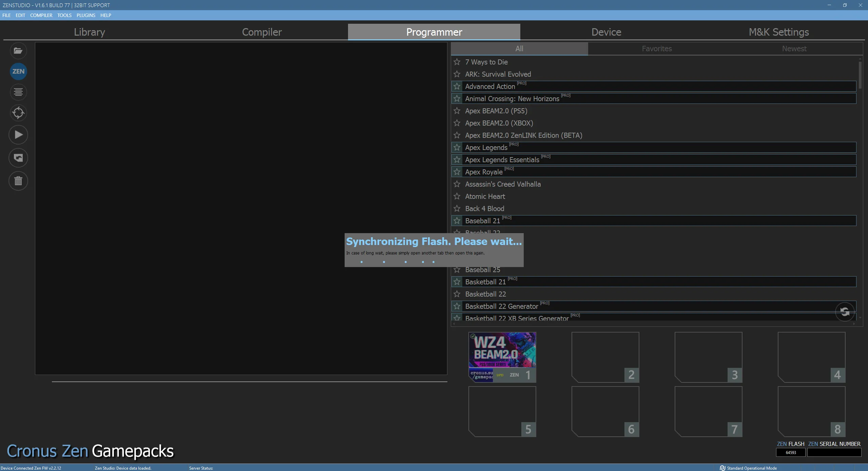Toggle favorite star for Atomic Heart
The image size is (868, 471).
pyautogui.click(x=457, y=196)
